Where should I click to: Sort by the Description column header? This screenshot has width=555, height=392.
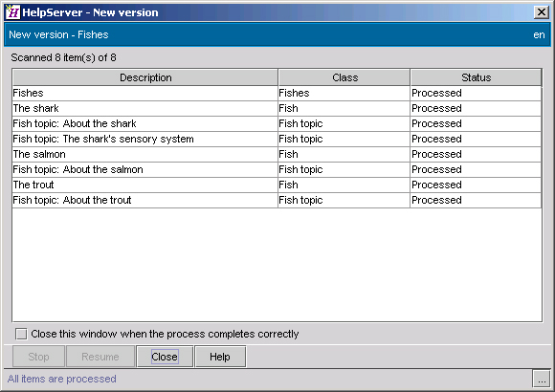coord(145,77)
